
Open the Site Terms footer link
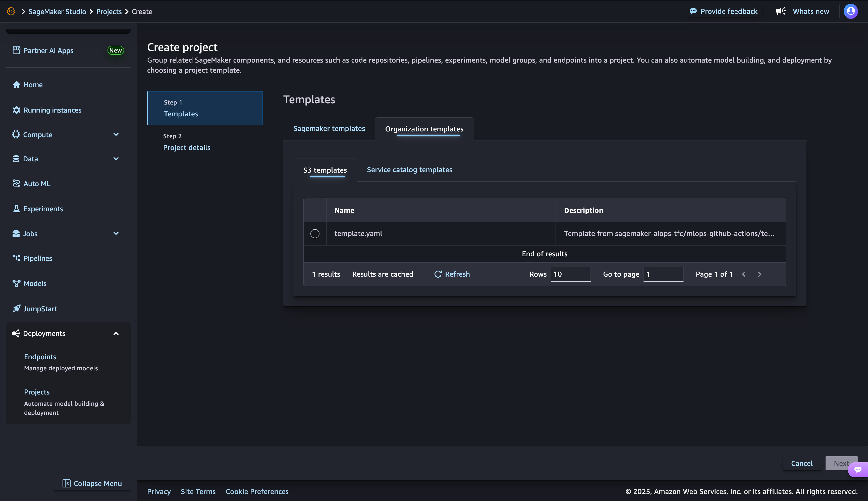(198, 491)
